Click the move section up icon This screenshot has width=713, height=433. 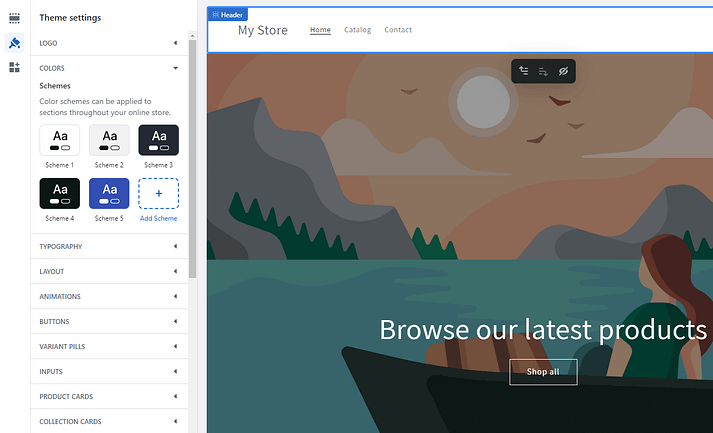(523, 72)
